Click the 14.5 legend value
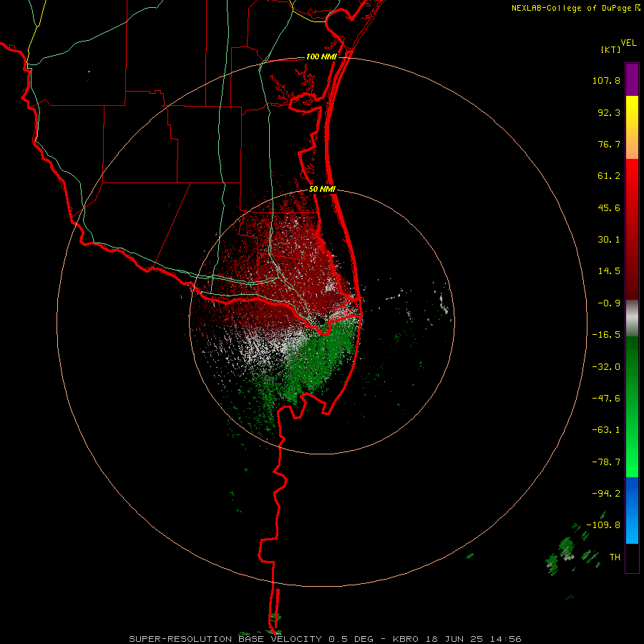Screen dimensions: 644x644 pyautogui.click(x=609, y=271)
